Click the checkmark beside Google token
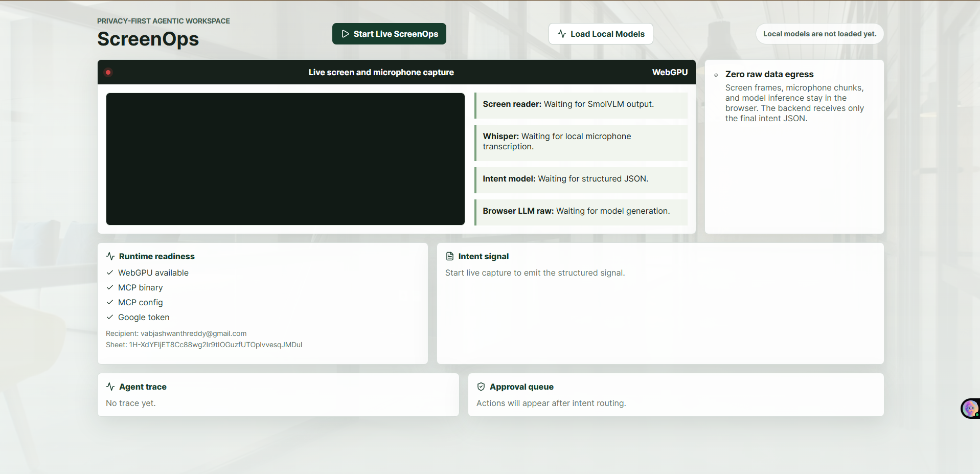 coord(110,317)
